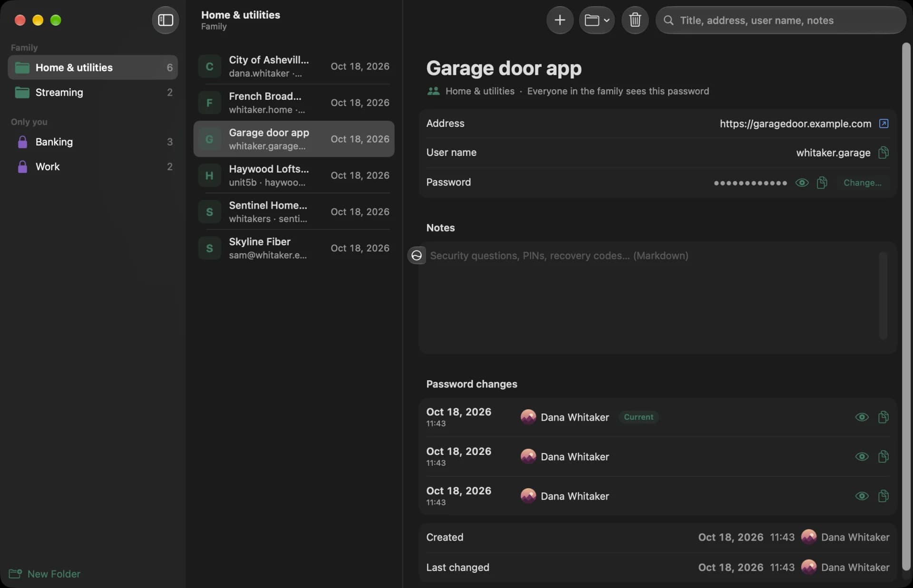The image size is (913, 588).
Task: Show password in the third history row
Action: click(862, 496)
